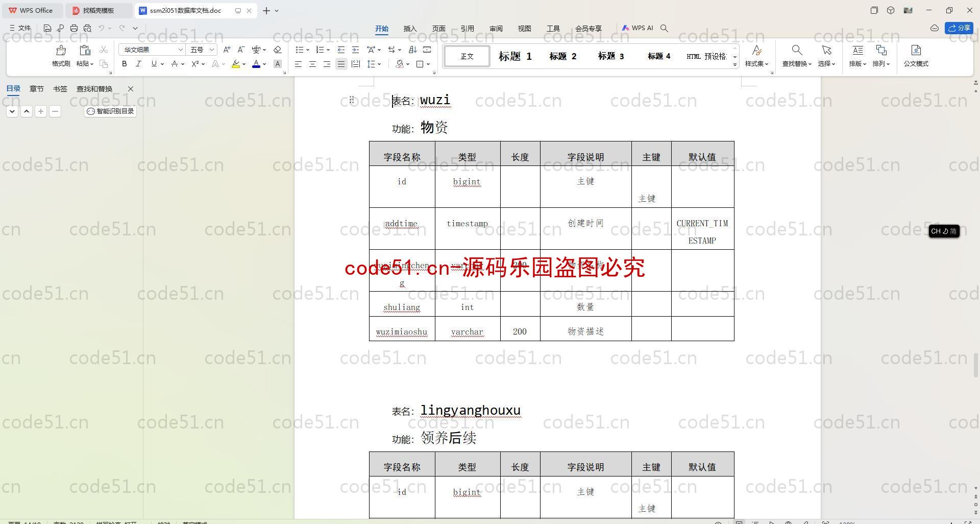980x524 pixels.
Task: Toggle character shading A button
Action: (278, 64)
